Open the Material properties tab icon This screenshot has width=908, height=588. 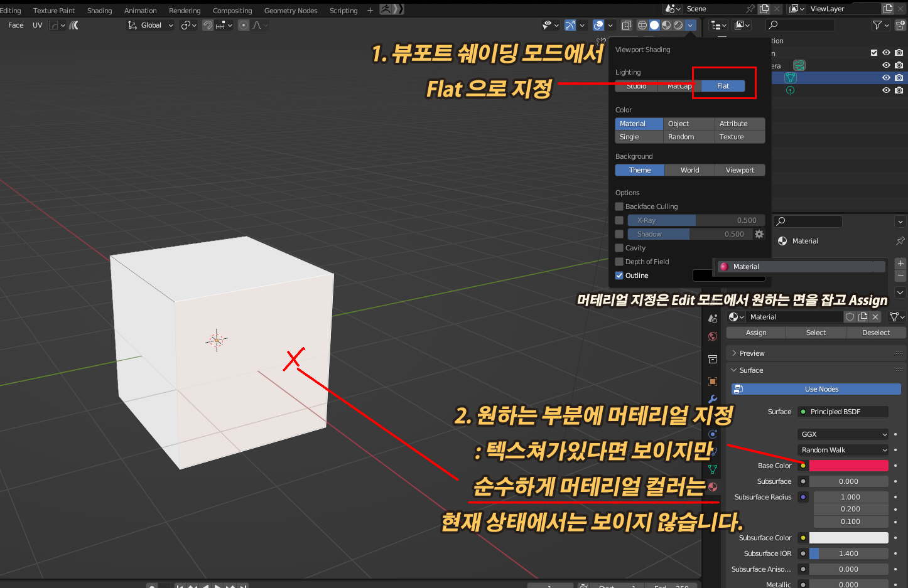pyautogui.click(x=713, y=486)
